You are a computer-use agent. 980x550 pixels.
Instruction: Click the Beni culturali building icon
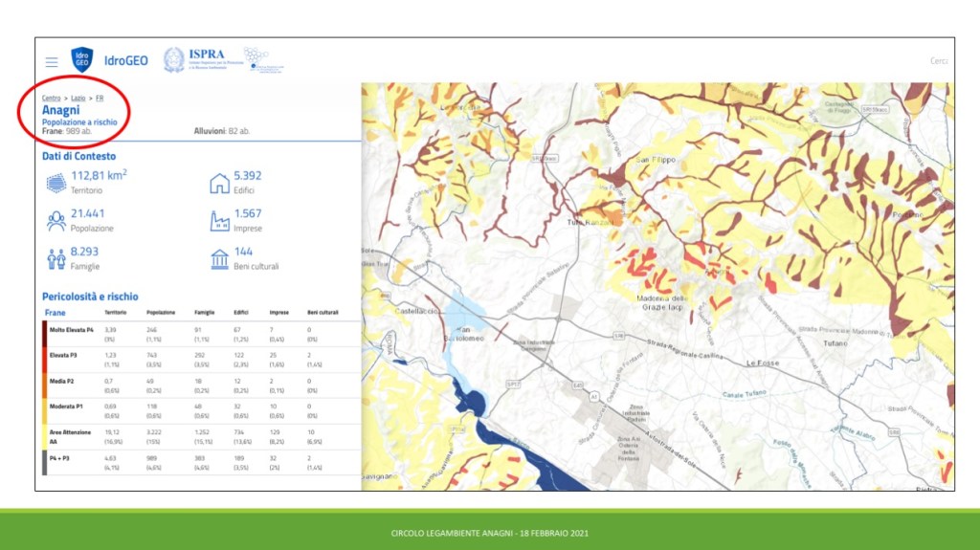[219, 258]
